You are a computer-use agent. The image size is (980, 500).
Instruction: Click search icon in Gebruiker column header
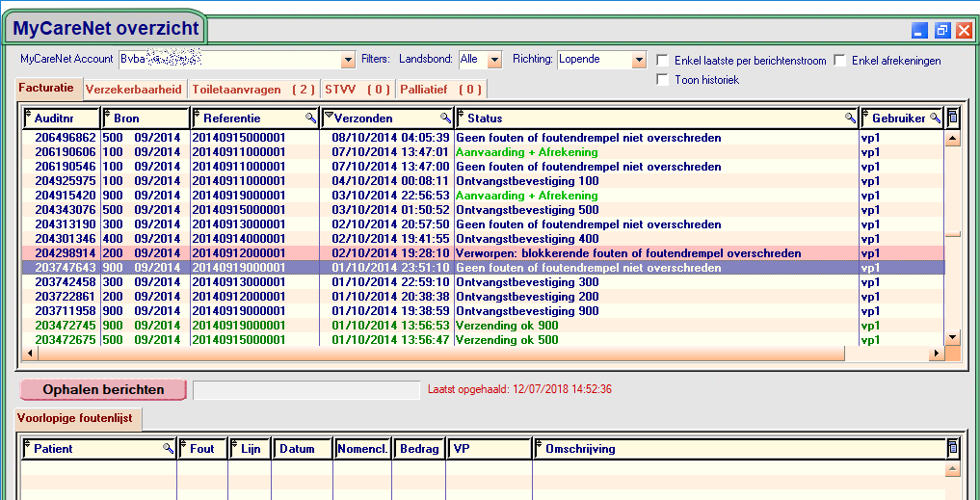[935, 118]
